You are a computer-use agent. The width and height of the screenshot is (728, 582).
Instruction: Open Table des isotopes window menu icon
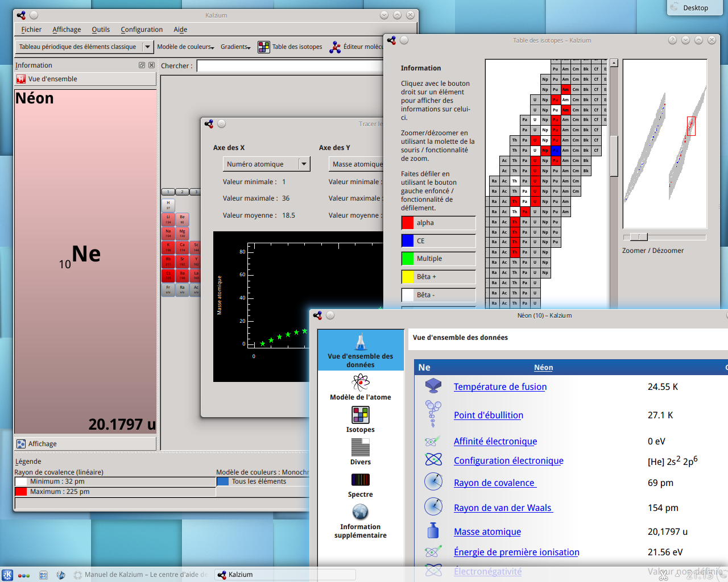(x=391, y=40)
